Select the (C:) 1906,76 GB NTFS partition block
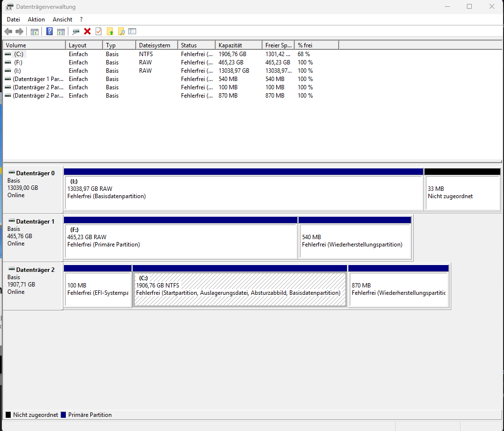The height and width of the screenshot is (431, 504). [x=240, y=289]
